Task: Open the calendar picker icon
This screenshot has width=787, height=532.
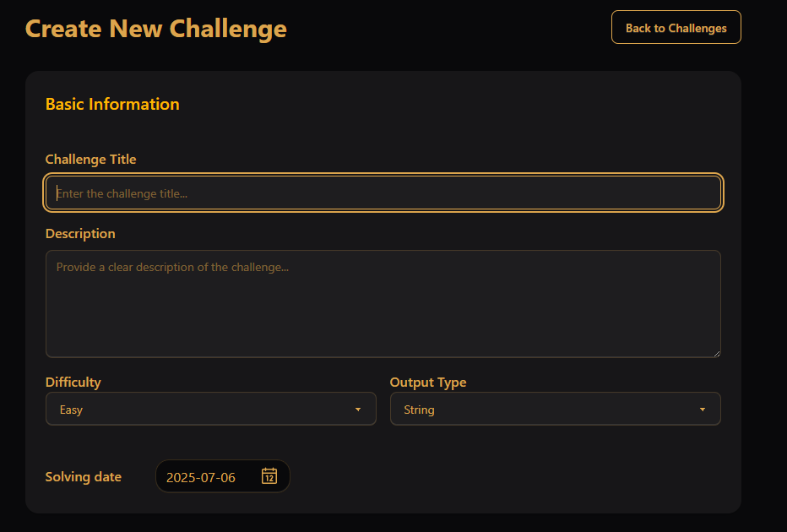Action: [269, 476]
